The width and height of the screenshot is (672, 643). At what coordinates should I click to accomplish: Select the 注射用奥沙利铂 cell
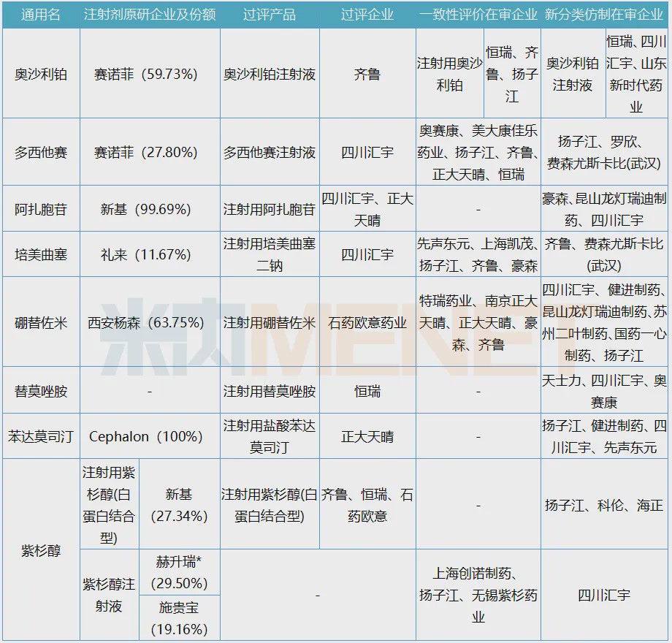coord(449,74)
